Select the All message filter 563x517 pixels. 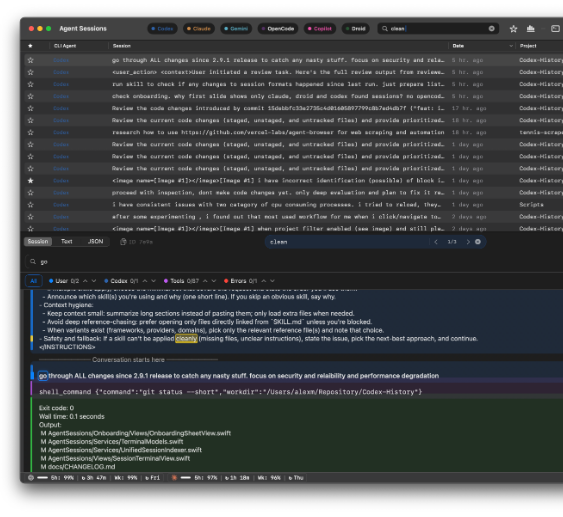(x=34, y=281)
